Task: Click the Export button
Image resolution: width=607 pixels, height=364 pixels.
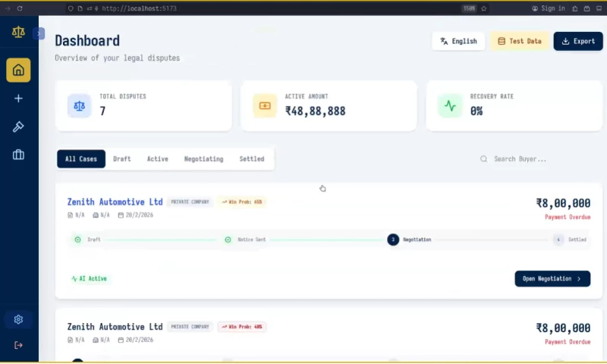Action: [578, 41]
